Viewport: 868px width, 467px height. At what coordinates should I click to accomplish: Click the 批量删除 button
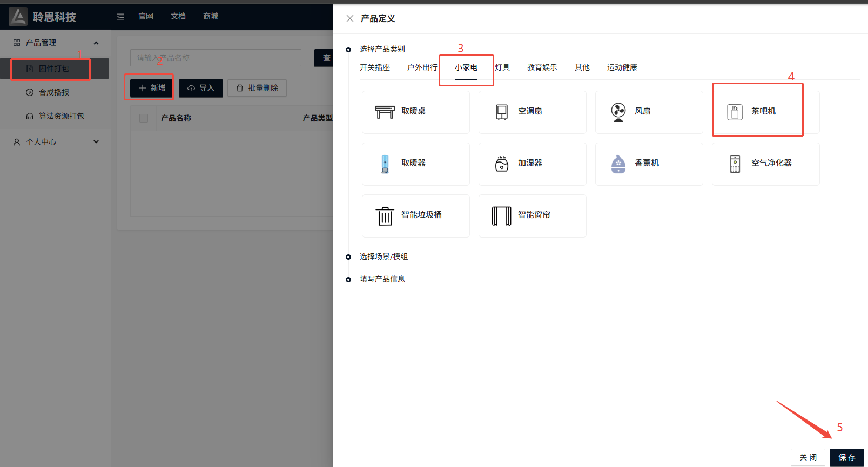(x=257, y=88)
